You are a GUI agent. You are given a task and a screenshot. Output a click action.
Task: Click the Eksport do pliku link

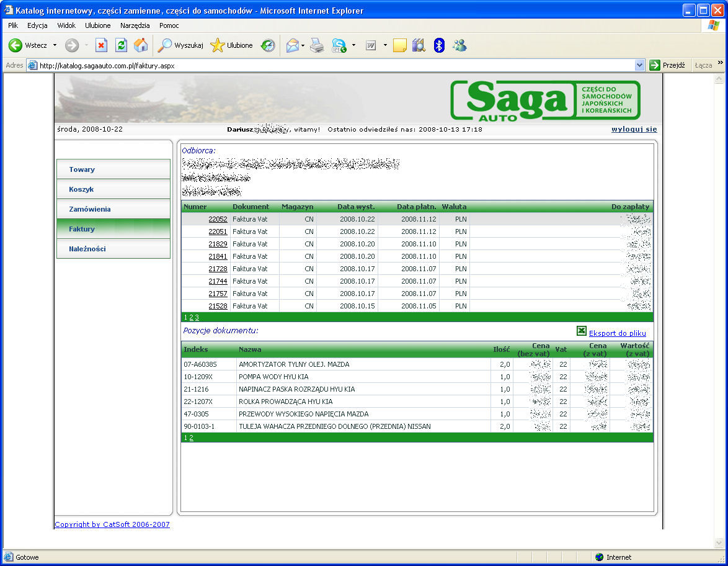[x=617, y=333]
